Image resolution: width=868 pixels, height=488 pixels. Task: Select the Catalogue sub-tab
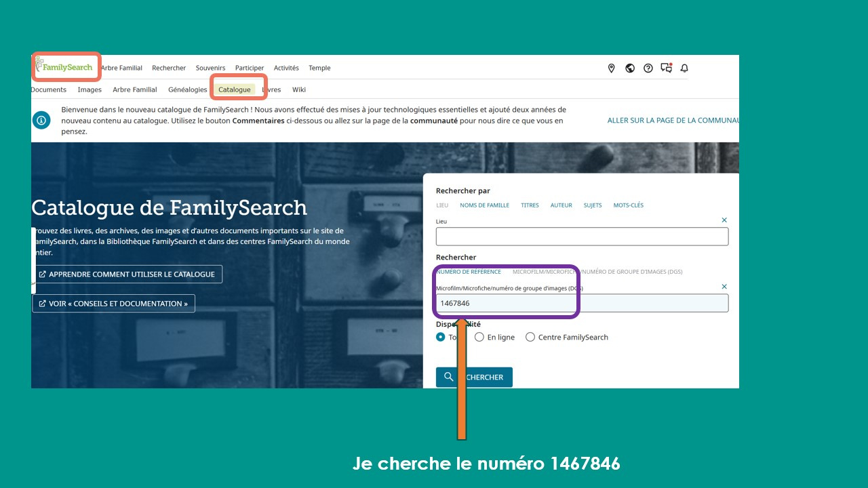click(x=235, y=89)
